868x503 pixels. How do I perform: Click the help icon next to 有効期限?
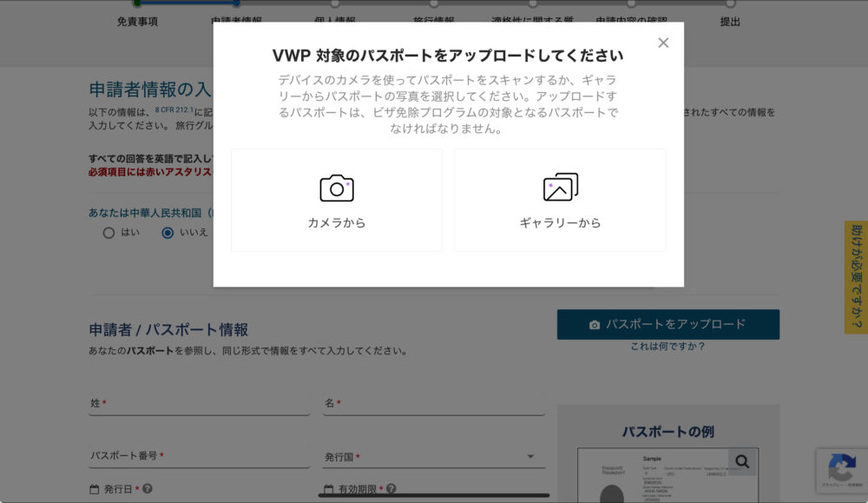(391, 489)
